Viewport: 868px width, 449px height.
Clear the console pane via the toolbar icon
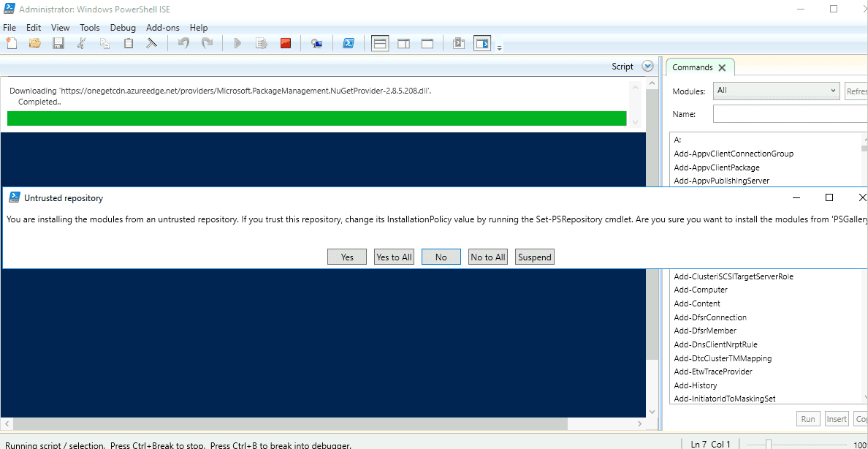[152, 43]
